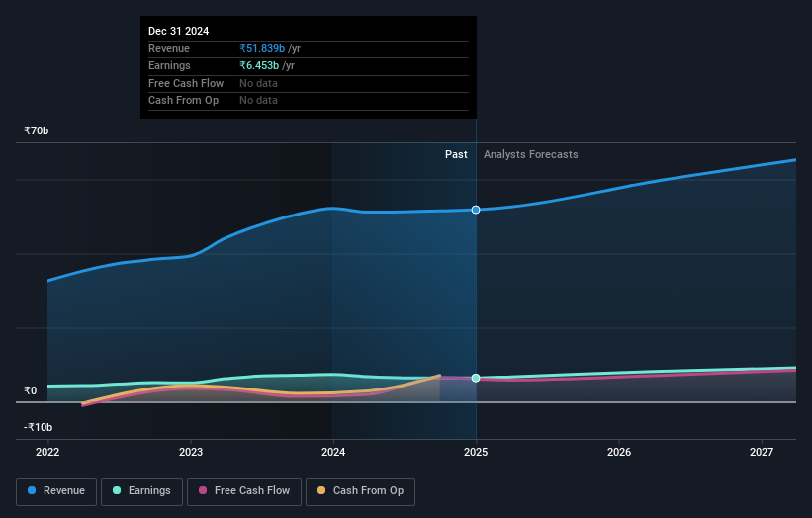
Task: Click the ₹0 y-axis label
Action: 31,390
